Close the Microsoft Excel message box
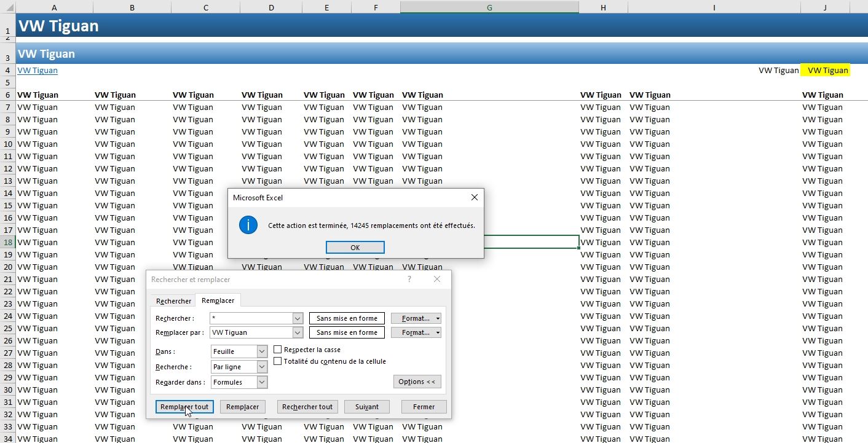 (x=474, y=197)
